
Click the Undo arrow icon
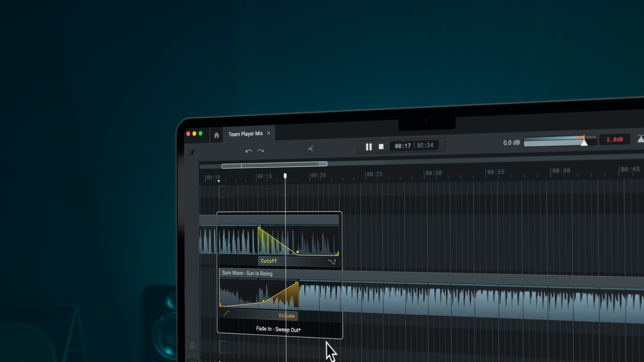(249, 151)
